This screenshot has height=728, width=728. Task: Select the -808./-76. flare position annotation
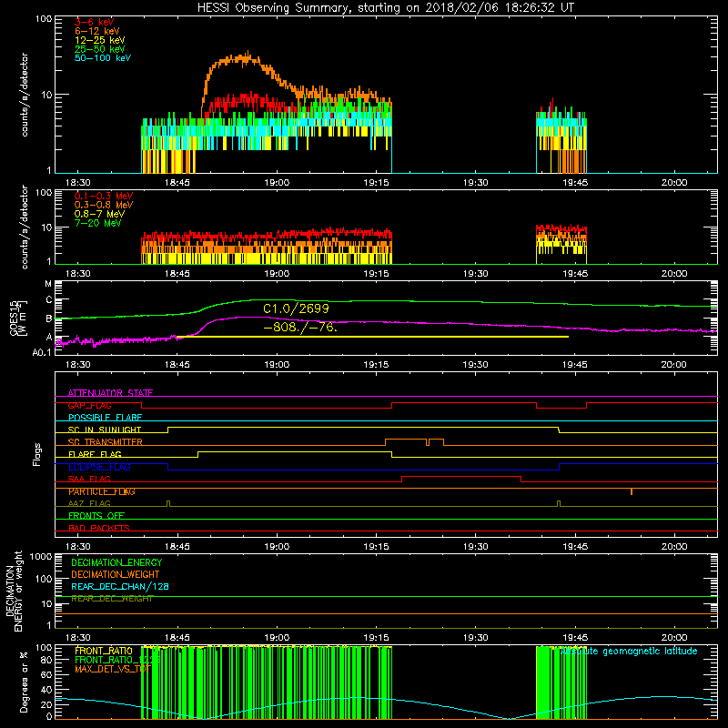[x=300, y=327]
